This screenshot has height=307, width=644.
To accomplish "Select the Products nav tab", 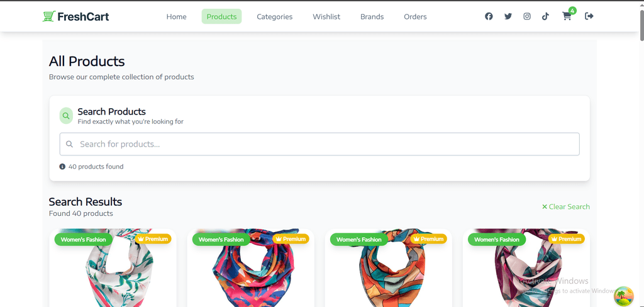I will tap(221, 16).
